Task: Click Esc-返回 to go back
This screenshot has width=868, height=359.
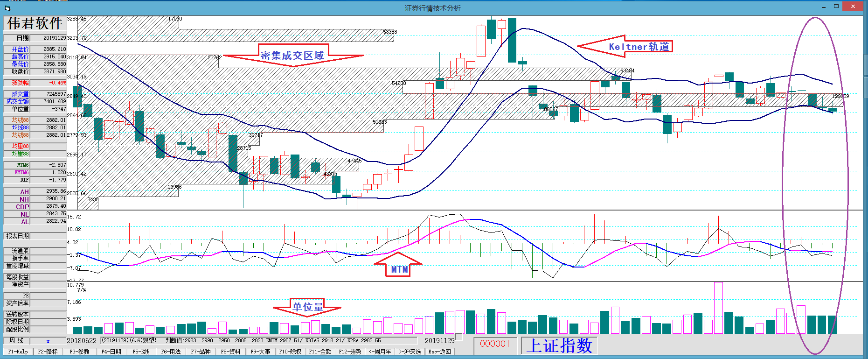Action: [x=439, y=352]
